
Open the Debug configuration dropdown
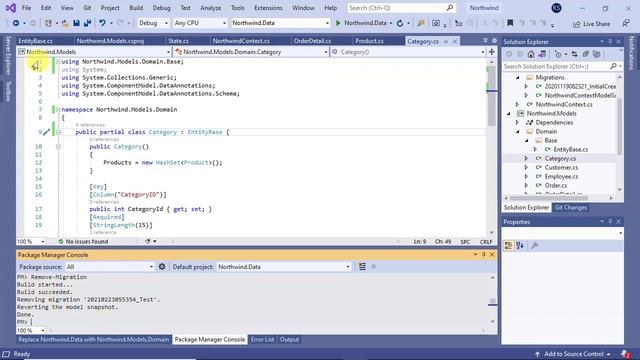pos(153,23)
